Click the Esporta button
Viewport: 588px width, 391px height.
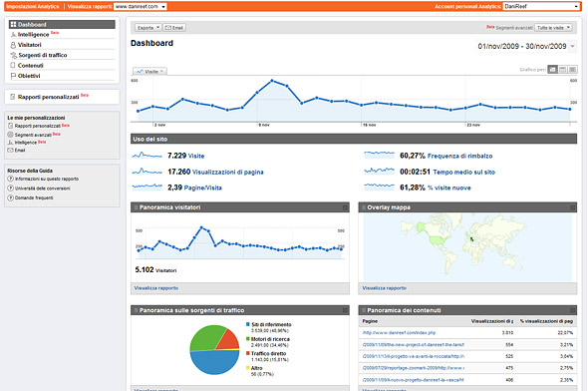point(147,28)
